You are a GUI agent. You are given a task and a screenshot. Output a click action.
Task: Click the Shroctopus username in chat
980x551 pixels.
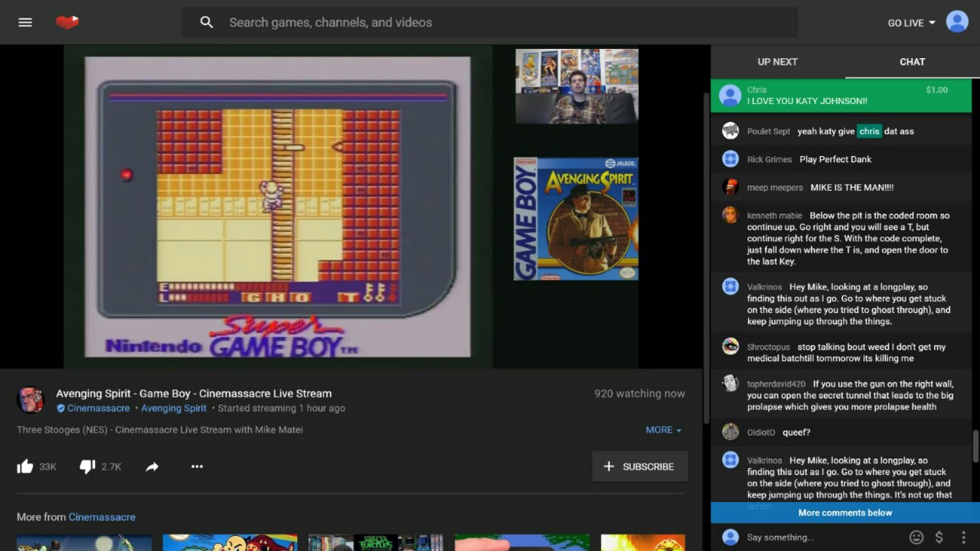769,347
